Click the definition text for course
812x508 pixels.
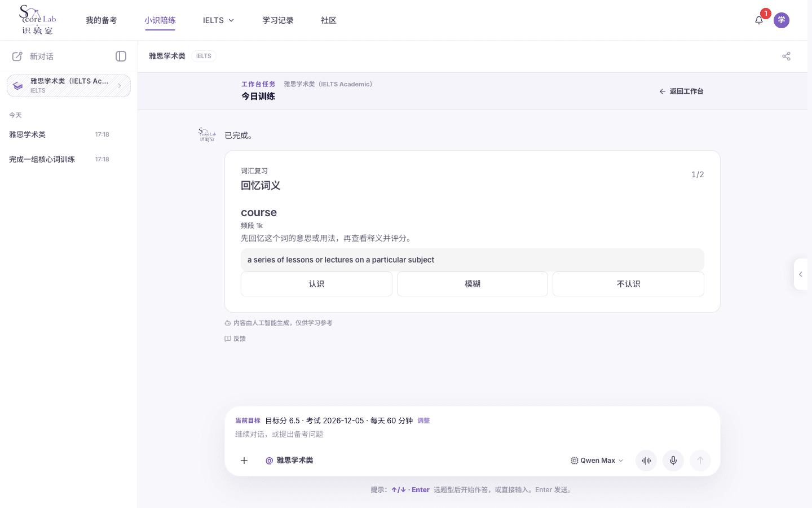(x=341, y=260)
